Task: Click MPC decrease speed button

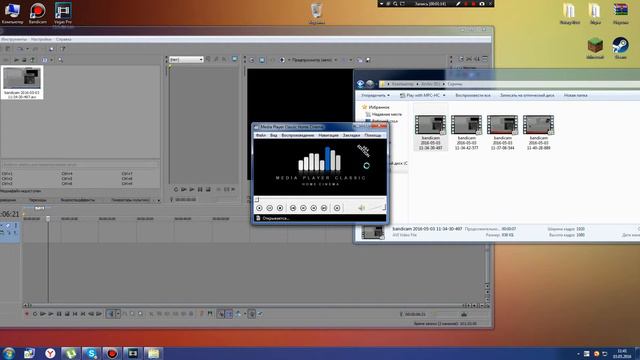Action: [303, 208]
